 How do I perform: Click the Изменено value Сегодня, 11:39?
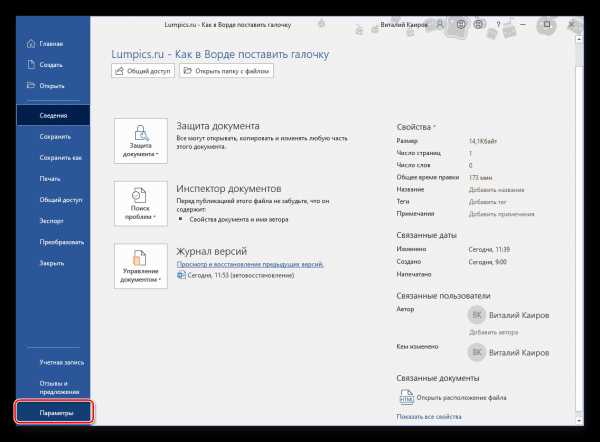(x=489, y=250)
